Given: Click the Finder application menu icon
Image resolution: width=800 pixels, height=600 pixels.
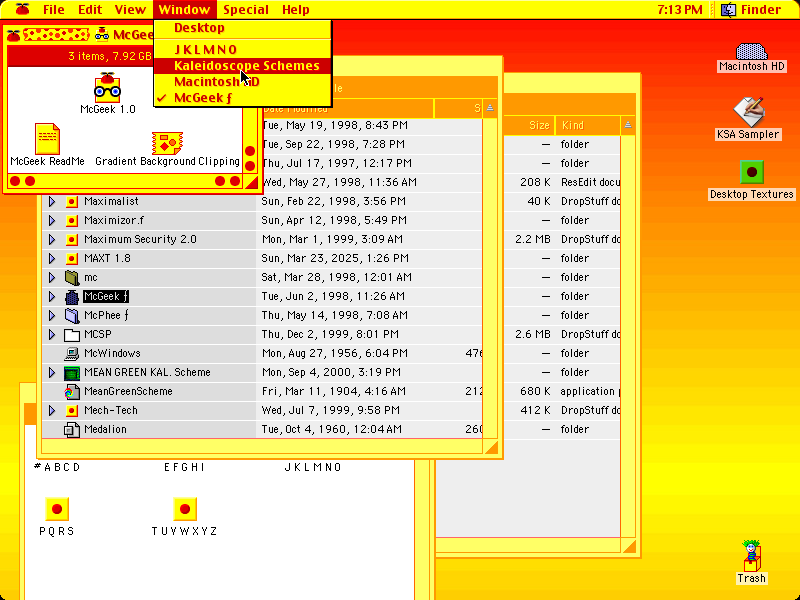Looking at the screenshot, I should click(x=729, y=9).
